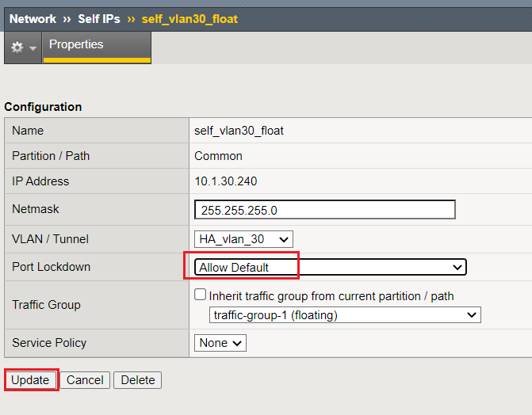Click the IP Address row label
This screenshot has height=415, width=532.
click(x=40, y=181)
